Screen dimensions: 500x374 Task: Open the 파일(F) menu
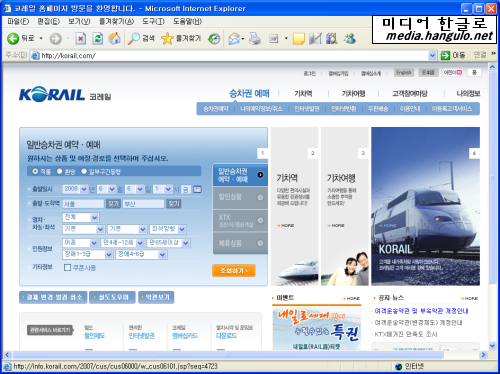pos(18,21)
